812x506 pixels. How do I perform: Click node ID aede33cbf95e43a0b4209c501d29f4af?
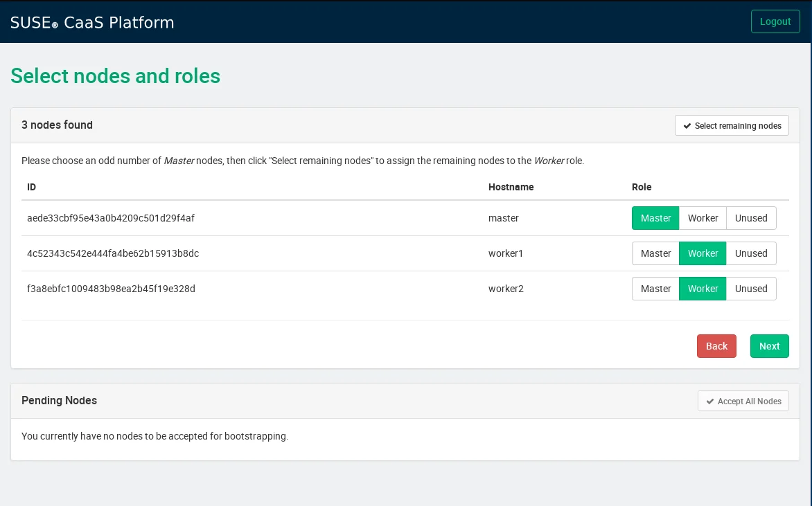pyautogui.click(x=111, y=218)
